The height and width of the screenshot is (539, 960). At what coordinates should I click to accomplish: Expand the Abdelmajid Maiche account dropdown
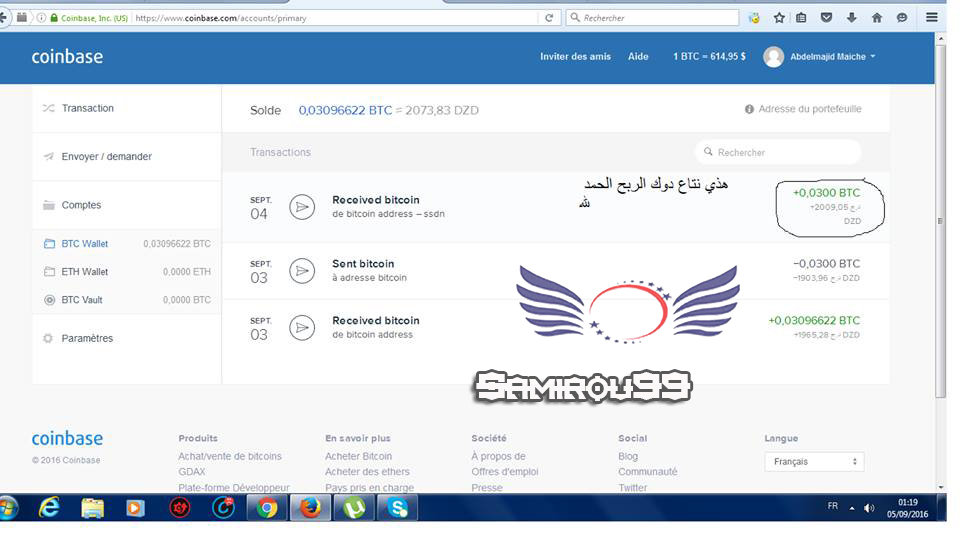(833, 56)
